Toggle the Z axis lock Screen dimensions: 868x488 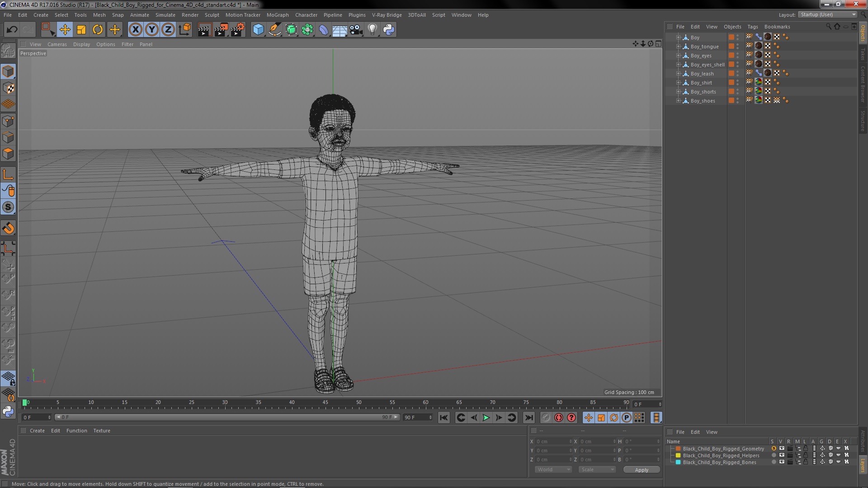tap(168, 30)
